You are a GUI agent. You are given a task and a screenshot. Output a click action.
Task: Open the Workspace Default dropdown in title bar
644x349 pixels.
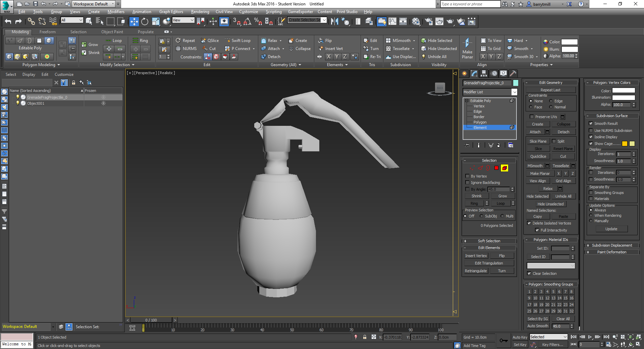coord(113,4)
